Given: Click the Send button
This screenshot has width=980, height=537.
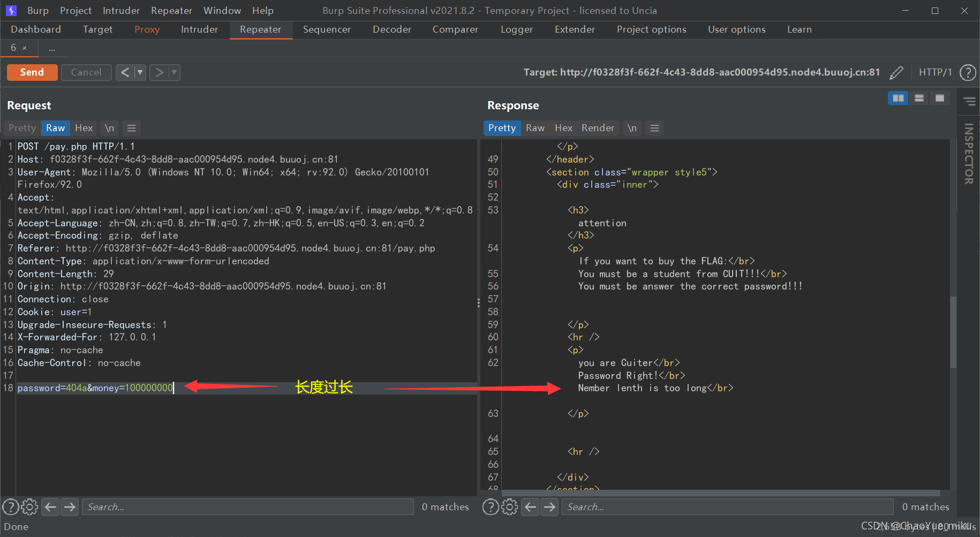Looking at the screenshot, I should pos(32,72).
